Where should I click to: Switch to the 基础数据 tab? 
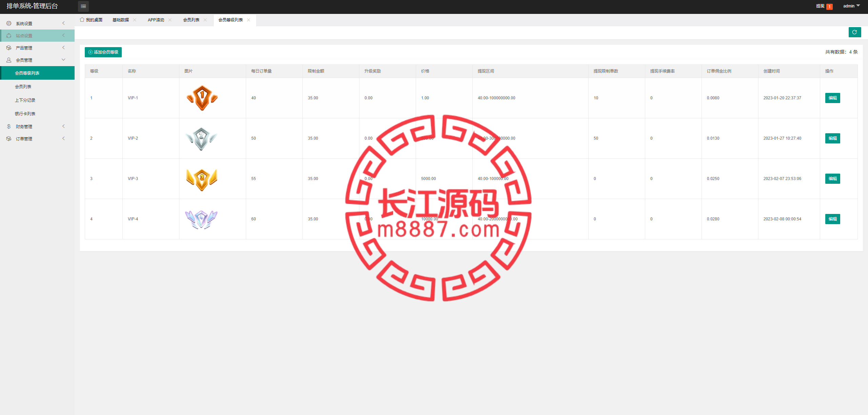(x=121, y=20)
